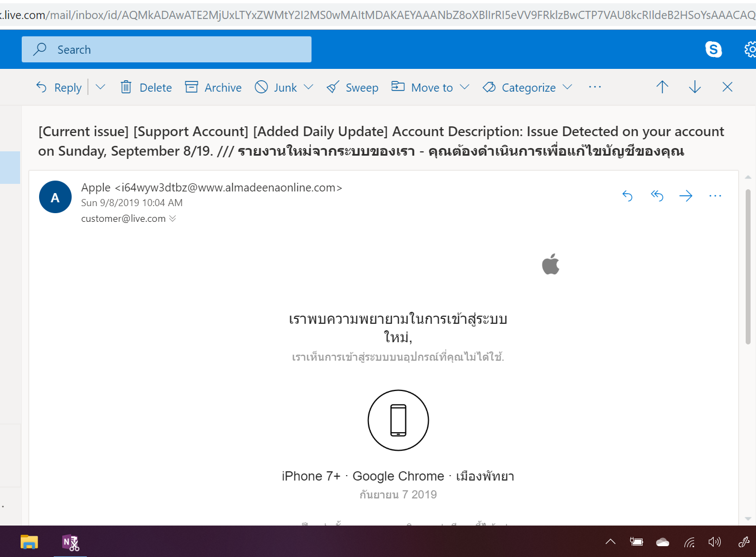
Task: Click the sender avatar A
Action: tap(55, 197)
